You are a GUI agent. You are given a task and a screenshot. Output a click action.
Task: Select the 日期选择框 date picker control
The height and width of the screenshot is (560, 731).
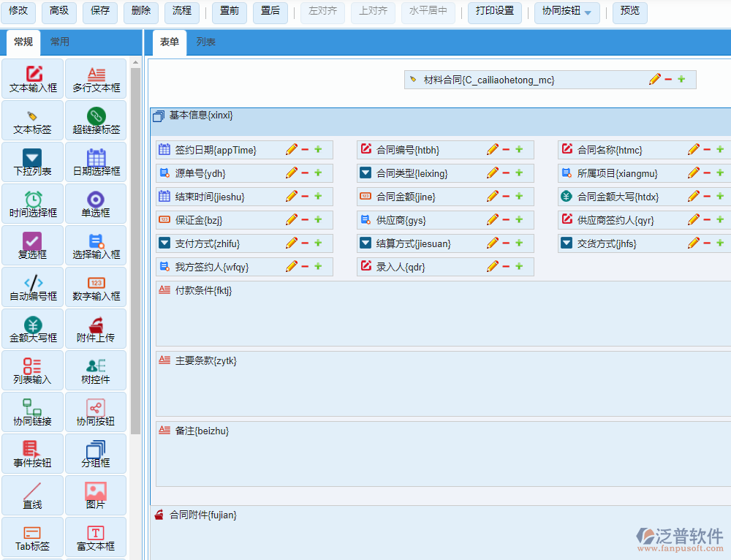(x=96, y=162)
